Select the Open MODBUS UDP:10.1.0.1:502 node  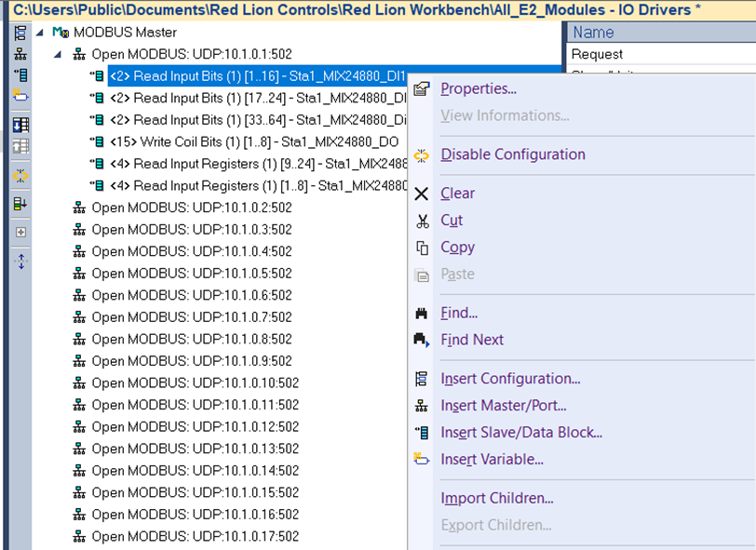pyautogui.click(x=192, y=55)
